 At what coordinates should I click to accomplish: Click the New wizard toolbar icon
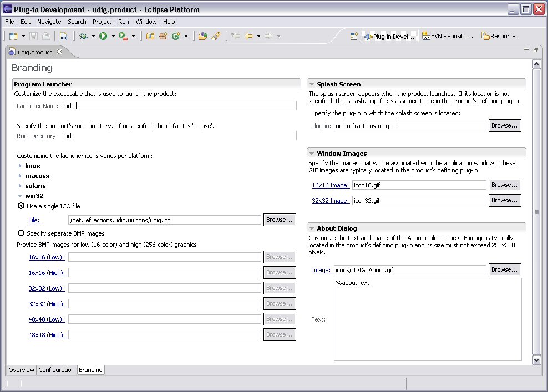click(x=13, y=37)
